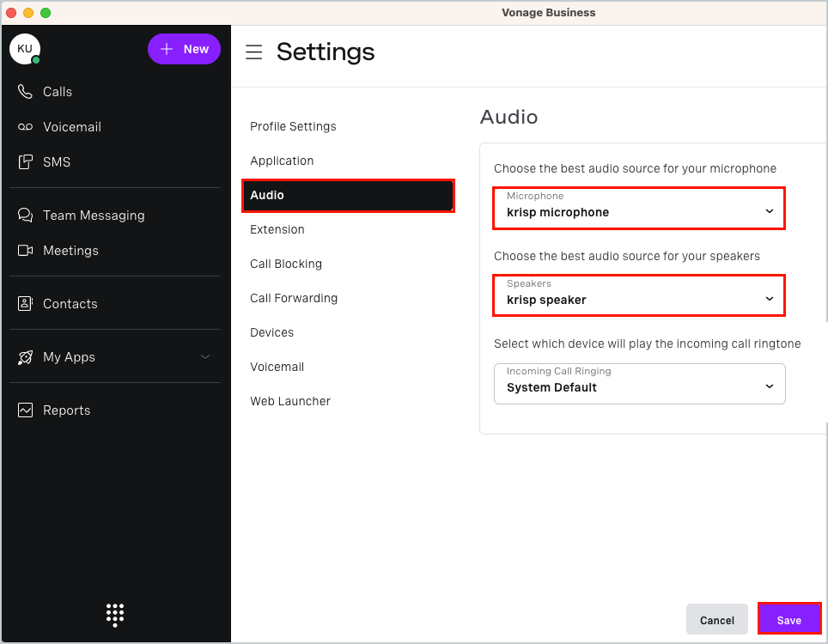This screenshot has height=644, width=828.
Task: Click the Vonage Business window title
Action: tap(548, 13)
